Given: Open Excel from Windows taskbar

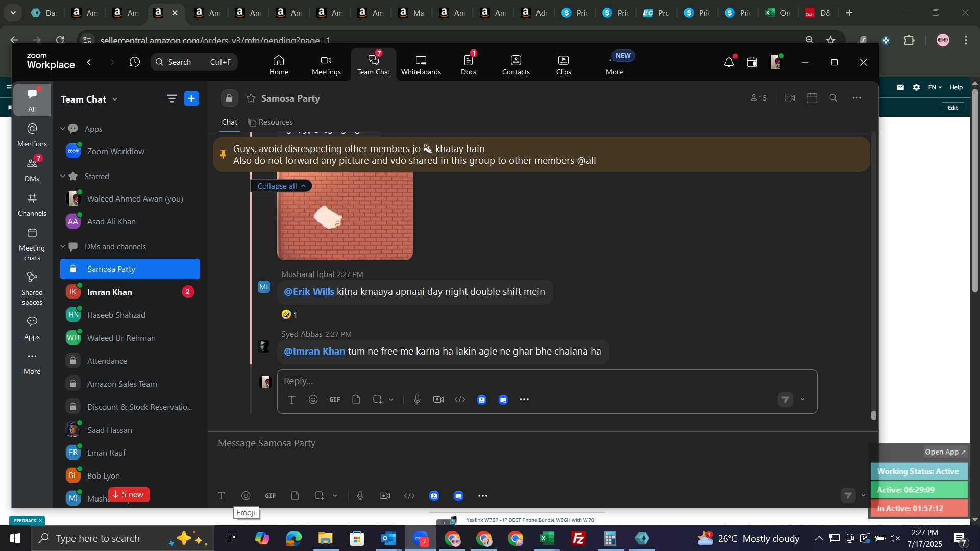Looking at the screenshot, I should click(x=547, y=538).
